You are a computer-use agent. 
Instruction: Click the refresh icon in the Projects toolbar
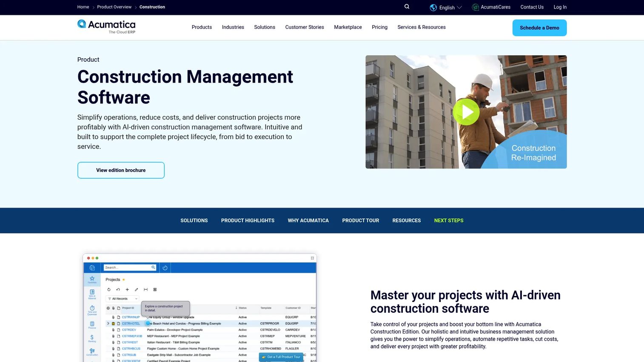pos(109,289)
